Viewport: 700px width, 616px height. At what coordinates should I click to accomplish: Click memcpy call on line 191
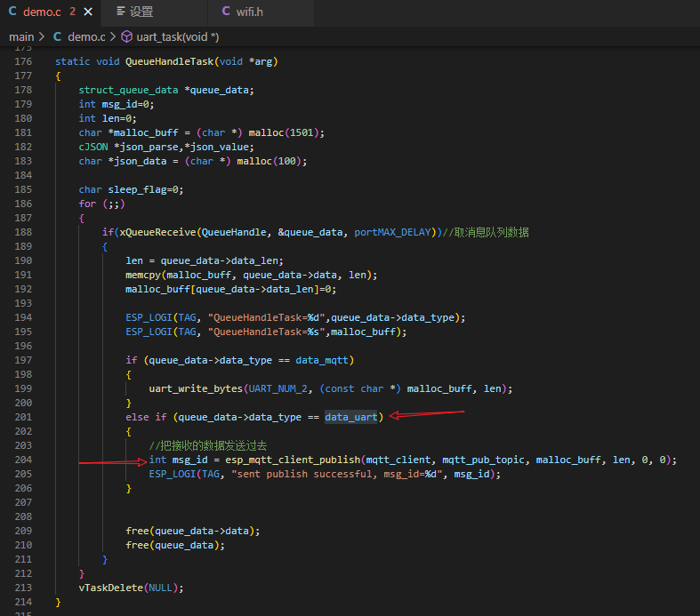coord(143,275)
